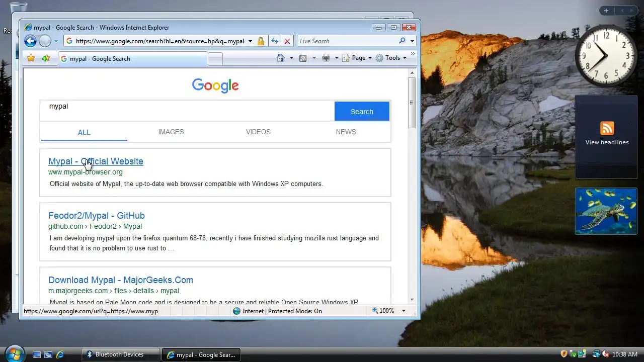Click View headlines in feed gadget
The width and height of the screenshot is (644, 362).
(607, 142)
